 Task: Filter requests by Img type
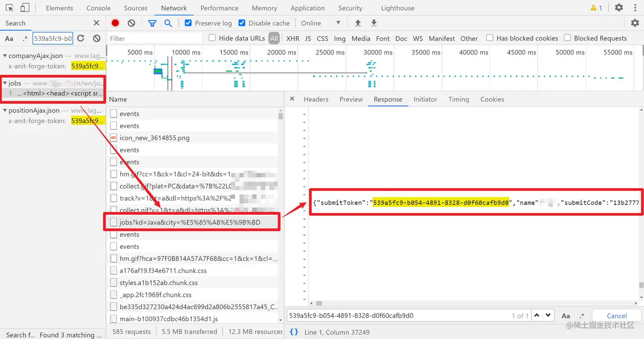340,38
